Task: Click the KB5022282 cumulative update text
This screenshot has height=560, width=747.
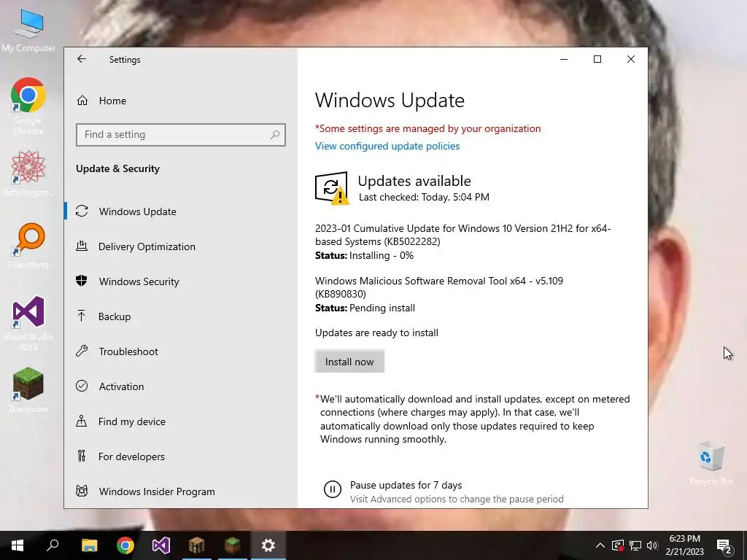Action: (x=463, y=235)
